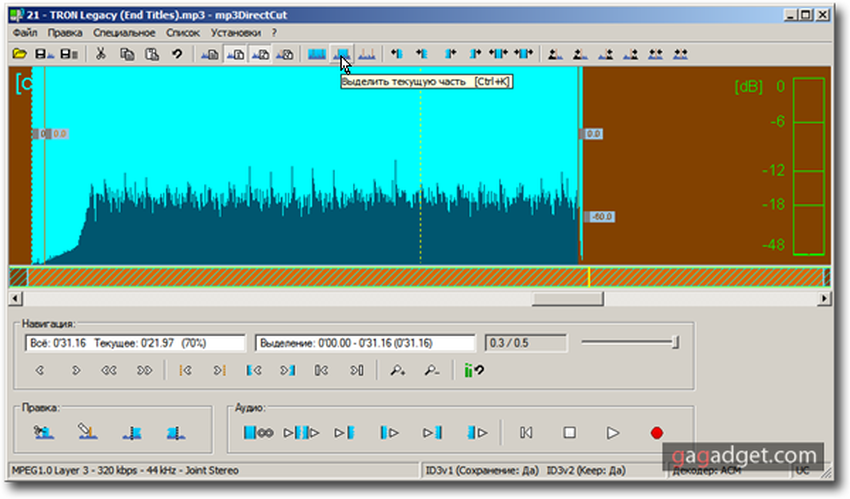Click the Выделение selection time field
The image size is (850, 499).
pos(365,343)
